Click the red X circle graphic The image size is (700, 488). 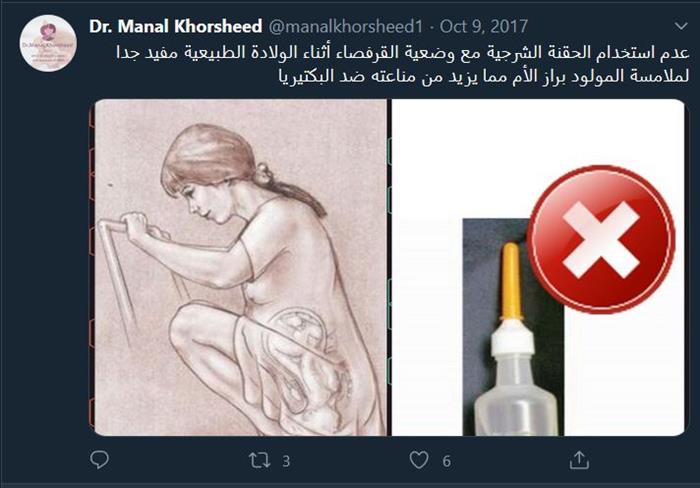click(x=600, y=239)
